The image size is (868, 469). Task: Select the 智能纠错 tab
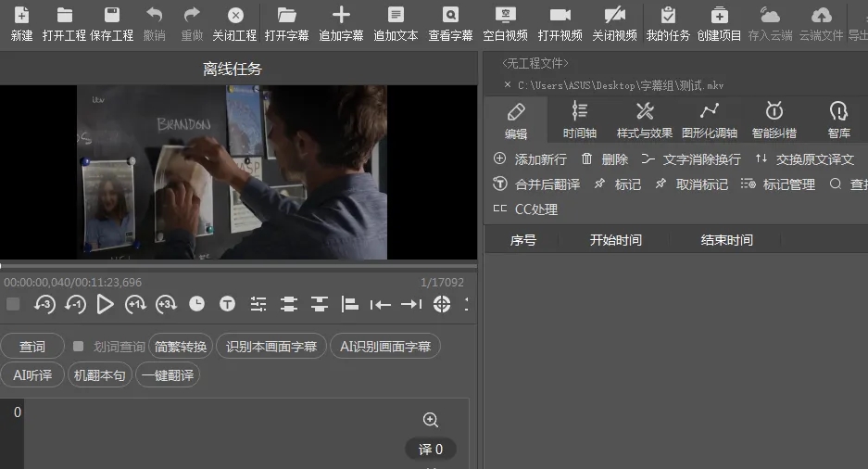(774, 120)
